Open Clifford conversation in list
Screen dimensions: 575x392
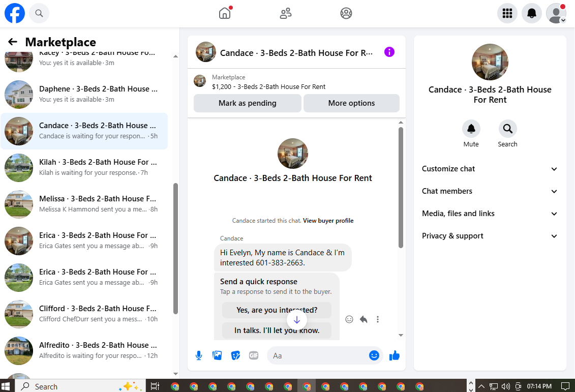(x=84, y=314)
